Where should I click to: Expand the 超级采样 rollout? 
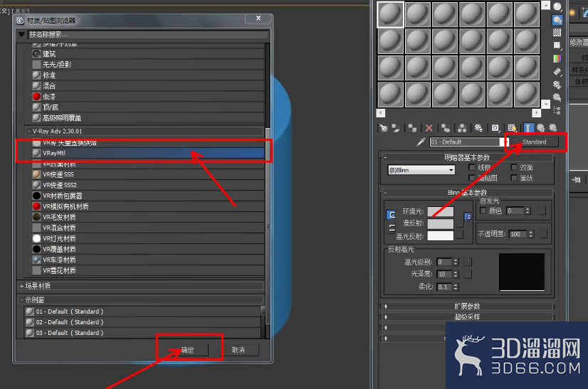pyautogui.click(x=385, y=317)
